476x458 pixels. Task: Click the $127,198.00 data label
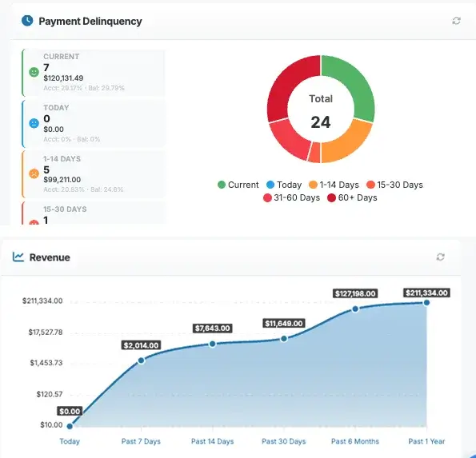pyautogui.click(x=355, y=293)
